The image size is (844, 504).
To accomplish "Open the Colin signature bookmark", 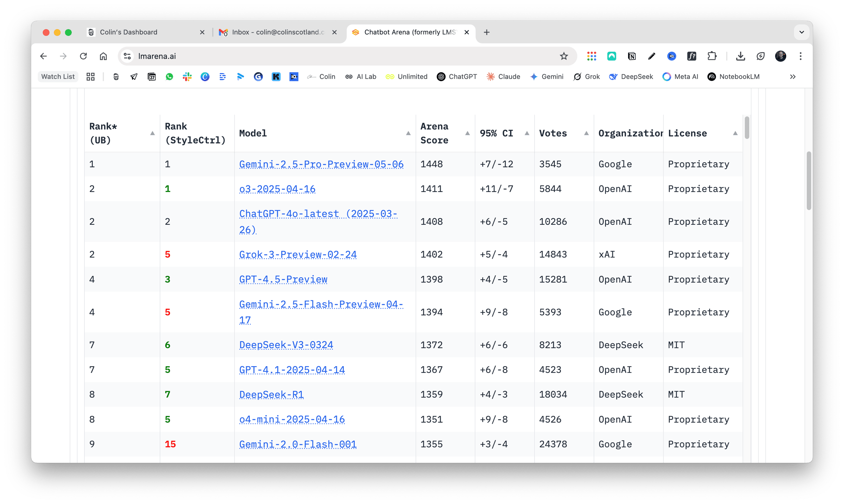I will [321, 77].
